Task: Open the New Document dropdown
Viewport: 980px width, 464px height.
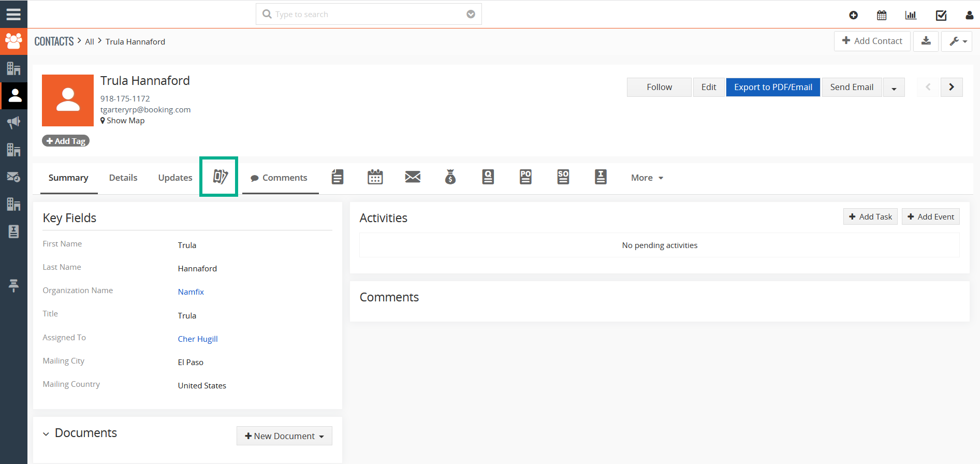Action: pos(284,436)
